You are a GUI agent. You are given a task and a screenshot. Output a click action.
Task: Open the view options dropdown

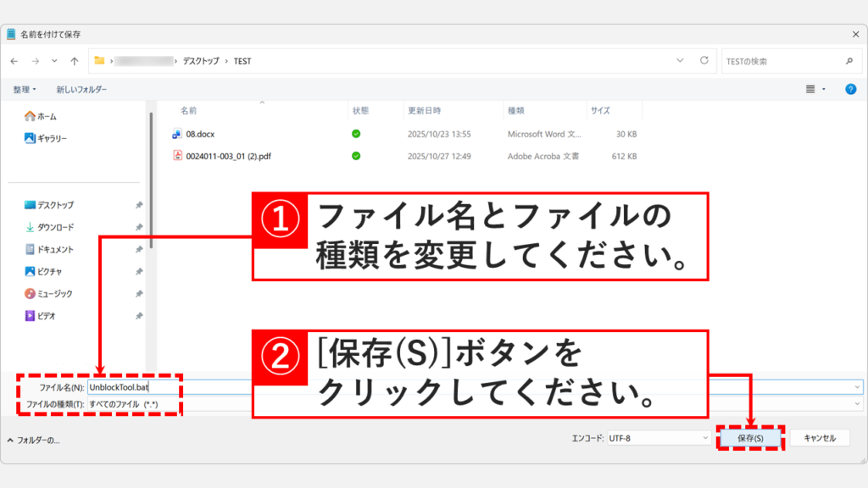tap(815, 89)
